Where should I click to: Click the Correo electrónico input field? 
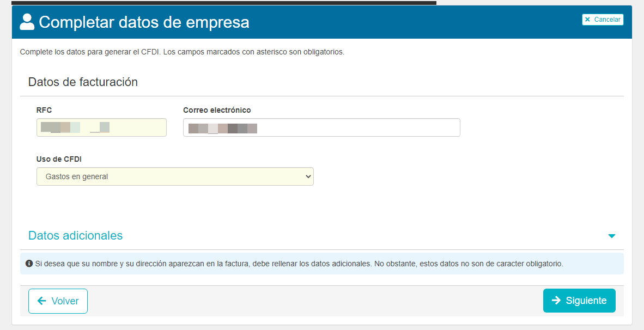pyautogui.click(x=321, y=127)
